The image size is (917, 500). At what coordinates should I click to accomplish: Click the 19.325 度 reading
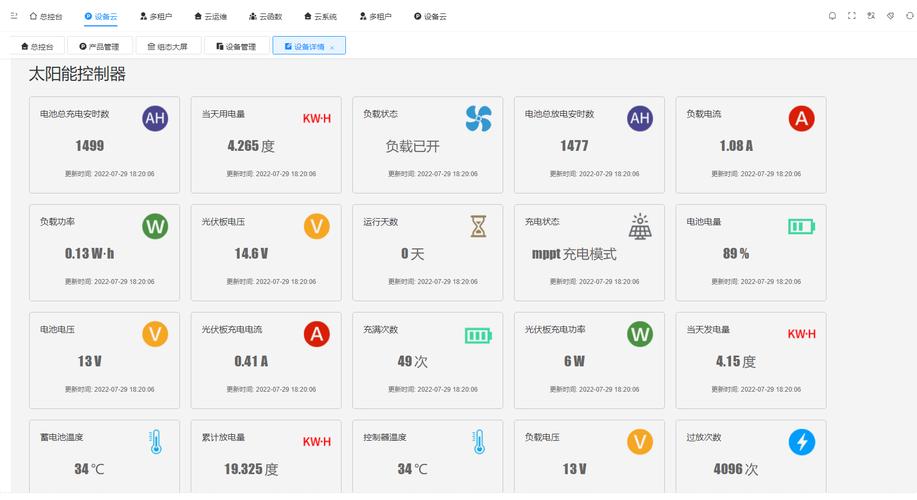pyautogui.click(x=251, y=469)
